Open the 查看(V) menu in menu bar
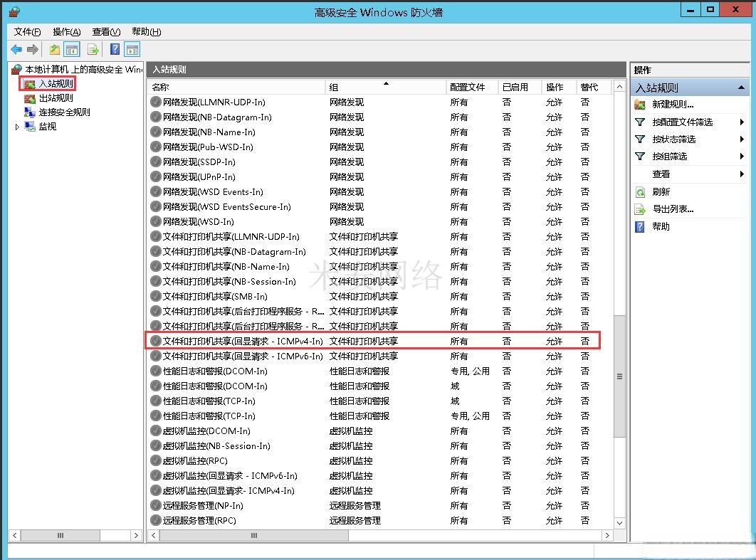This screenshot has width=756, height=560. tap(106, 32)
